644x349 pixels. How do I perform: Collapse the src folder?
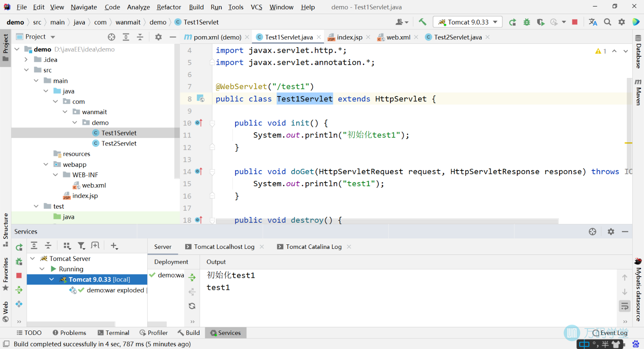tap(26, 70)
